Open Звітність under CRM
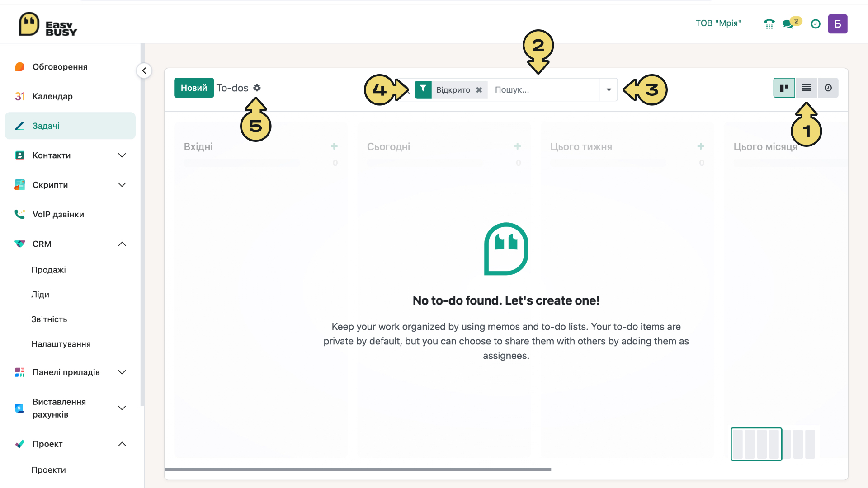Viewport: 868px width, 488px height. click(49, 319)
